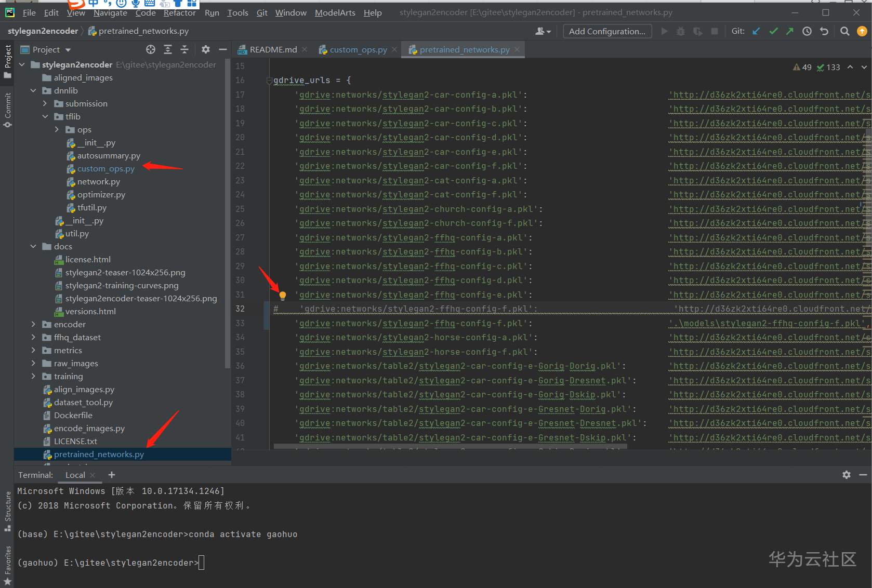Add a new terminal tab with plus
The height and width of the screenshot is (588, 872).
tap(112, 475)
